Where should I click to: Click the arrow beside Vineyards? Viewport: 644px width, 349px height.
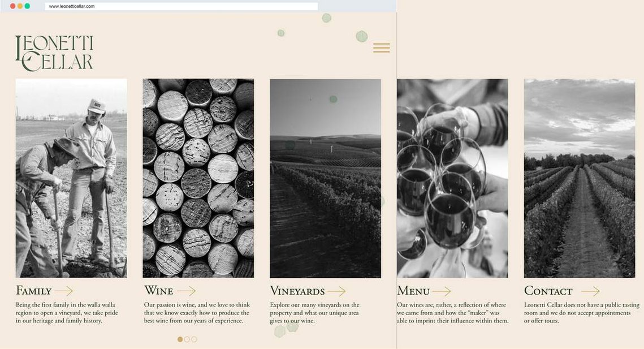336,291
